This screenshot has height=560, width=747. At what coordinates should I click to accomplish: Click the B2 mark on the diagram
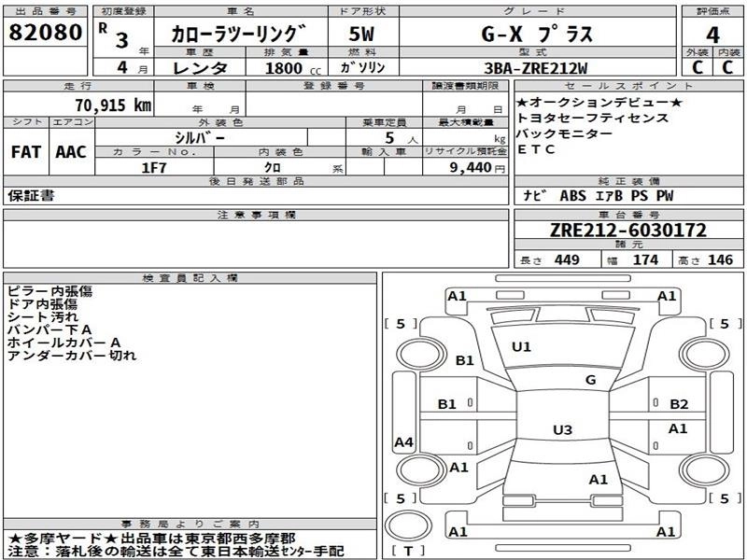tap(679, 404)
